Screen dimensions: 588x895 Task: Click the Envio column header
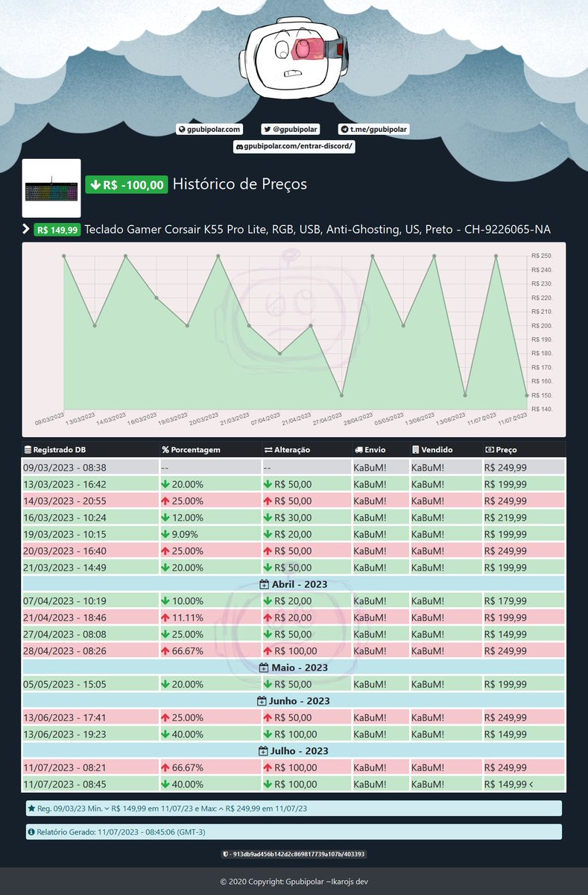379,450
